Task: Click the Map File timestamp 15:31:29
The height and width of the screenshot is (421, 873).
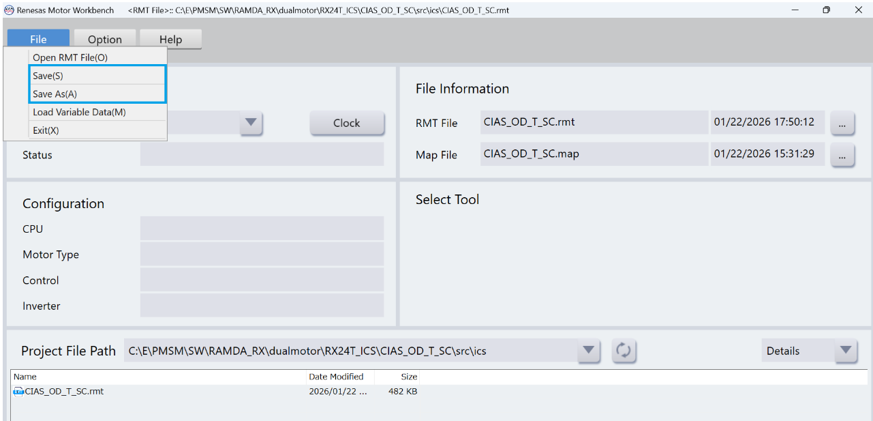Action: point(768,154)
